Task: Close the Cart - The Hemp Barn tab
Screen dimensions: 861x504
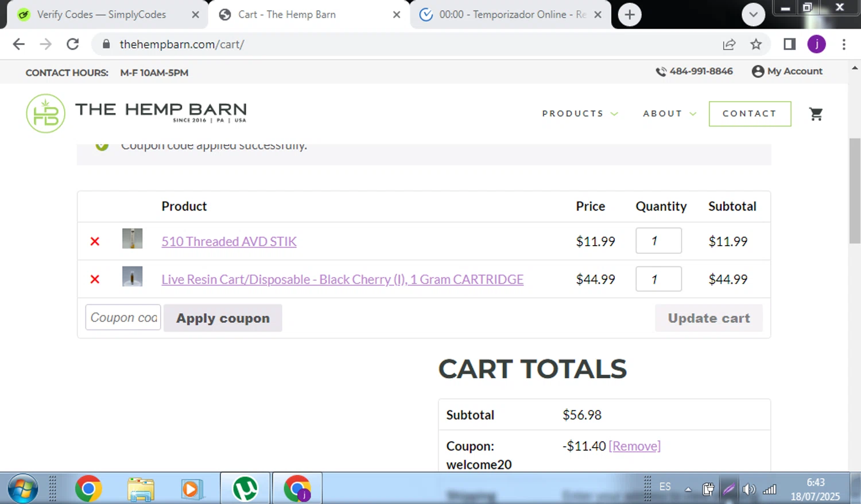Action: pyautogui.click(x=397, y=15)
